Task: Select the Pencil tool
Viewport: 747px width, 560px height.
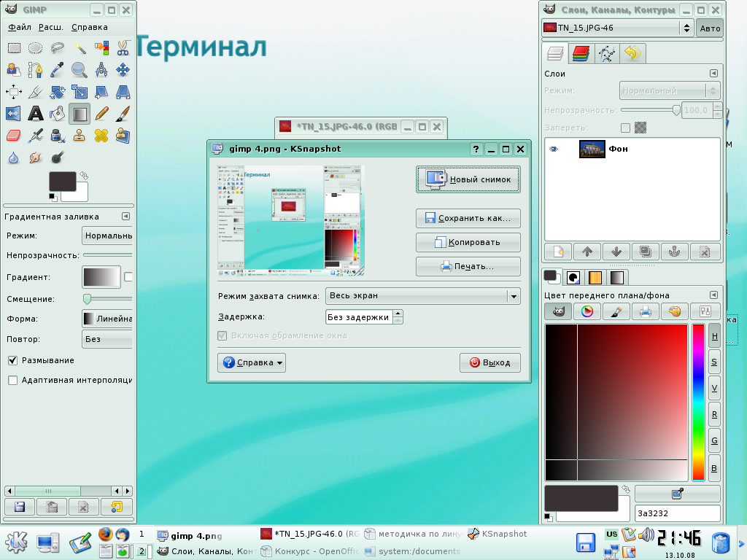Action: (x=101, y=114)
